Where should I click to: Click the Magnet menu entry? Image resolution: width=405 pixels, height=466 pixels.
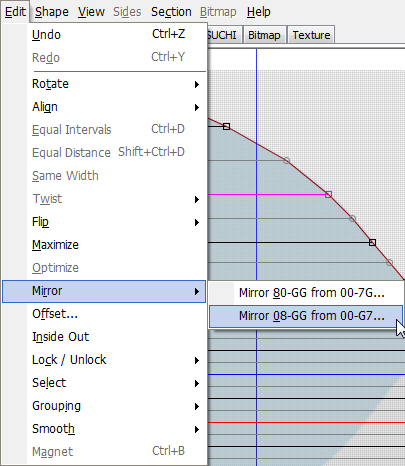[x=104, y=452]
